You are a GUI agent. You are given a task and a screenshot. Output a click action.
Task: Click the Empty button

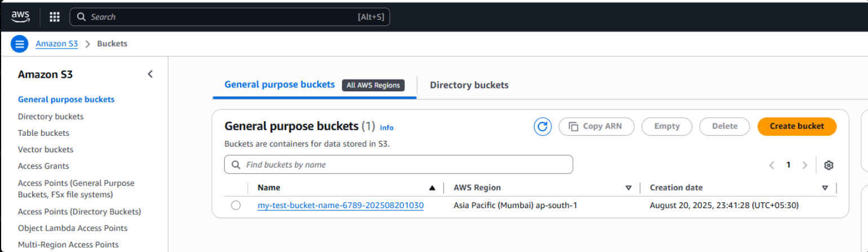(667, 126)
